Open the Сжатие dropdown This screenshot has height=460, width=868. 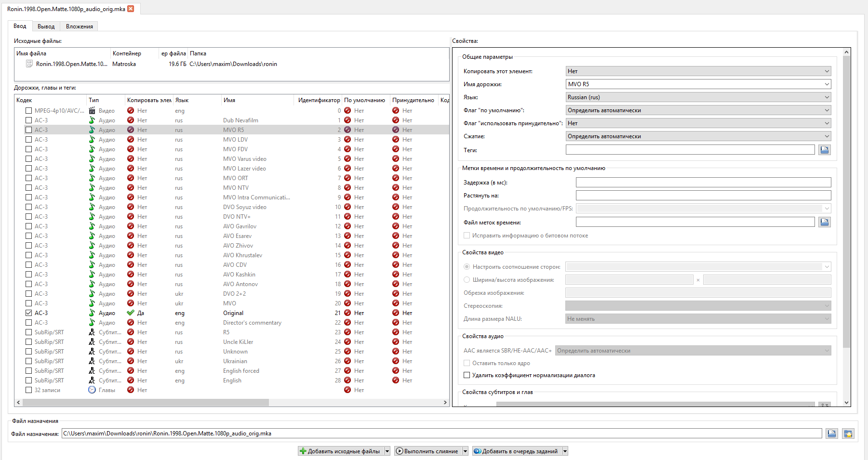698,136
